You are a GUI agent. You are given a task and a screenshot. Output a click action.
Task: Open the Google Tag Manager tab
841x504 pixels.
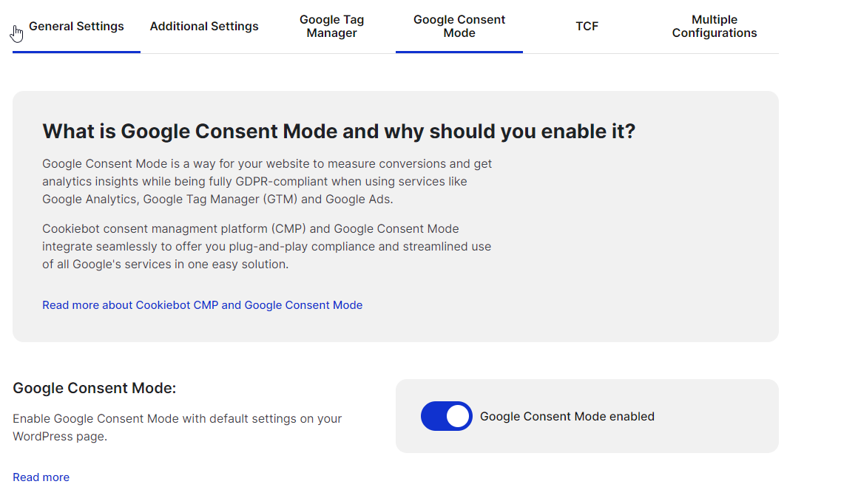[x=331, y=26]
